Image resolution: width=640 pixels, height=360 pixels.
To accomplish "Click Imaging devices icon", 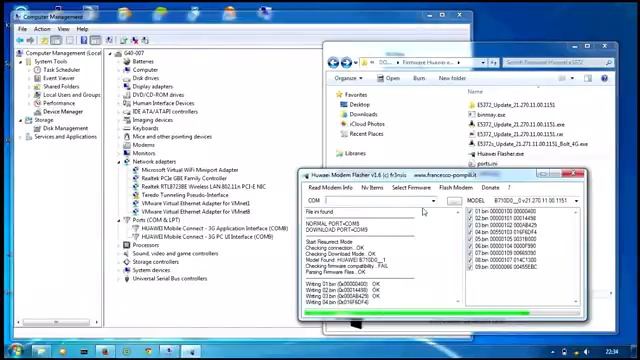I will click(127, 120).
